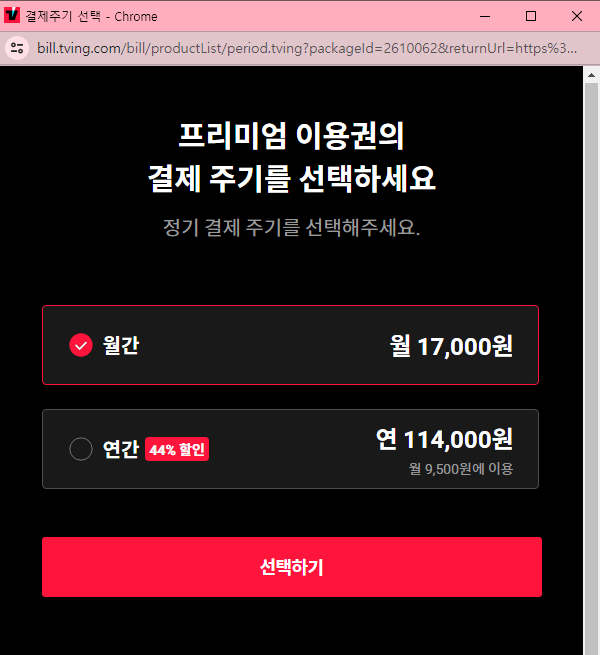Choose the 월 17,000원 monthly plan card
Viewport: 600px width, 655px height.
290,345
